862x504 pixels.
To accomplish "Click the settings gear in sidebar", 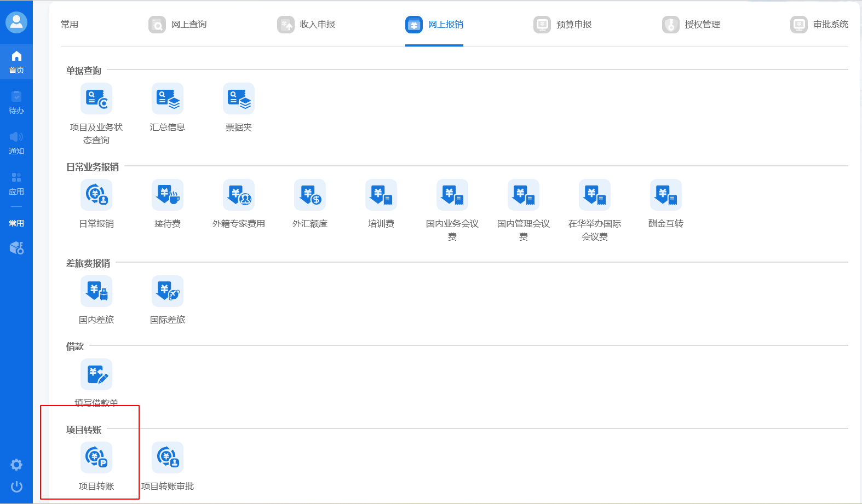I will pyautogui.click(x=16, y=465).
